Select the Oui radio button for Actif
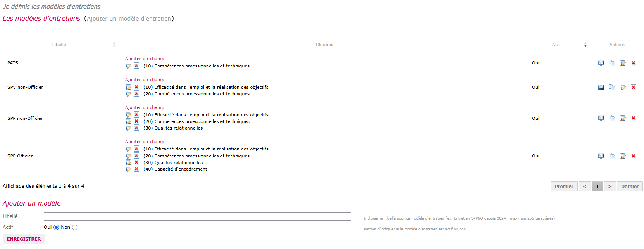644x249 pixels. click(x=56, y=227)
